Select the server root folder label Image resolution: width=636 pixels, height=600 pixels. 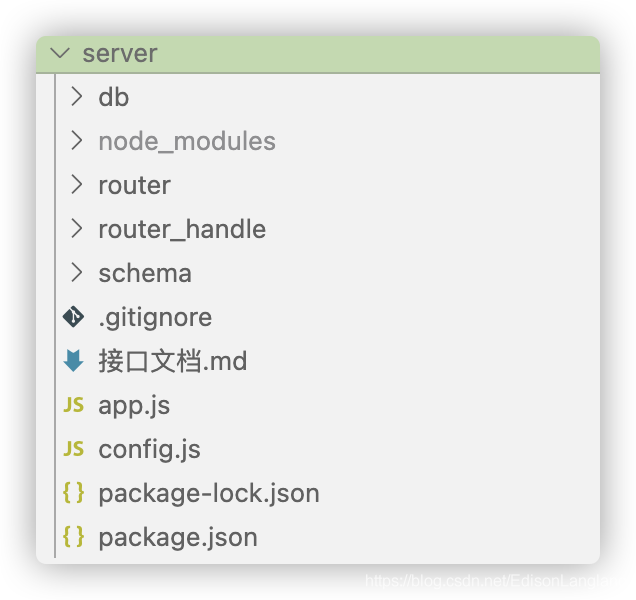click(120, 54)
